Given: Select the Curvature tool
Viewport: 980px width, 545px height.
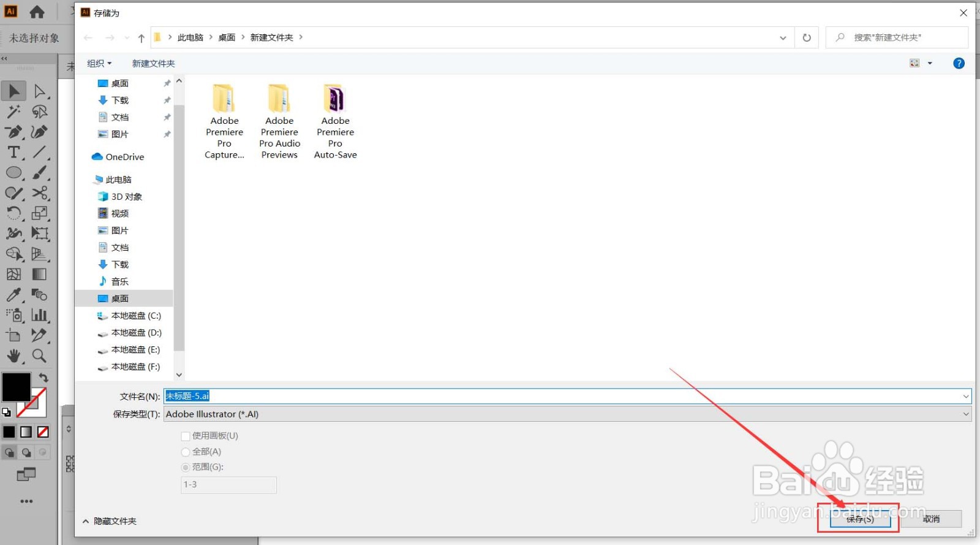Looking at the screenshot, I should point(40,132).
